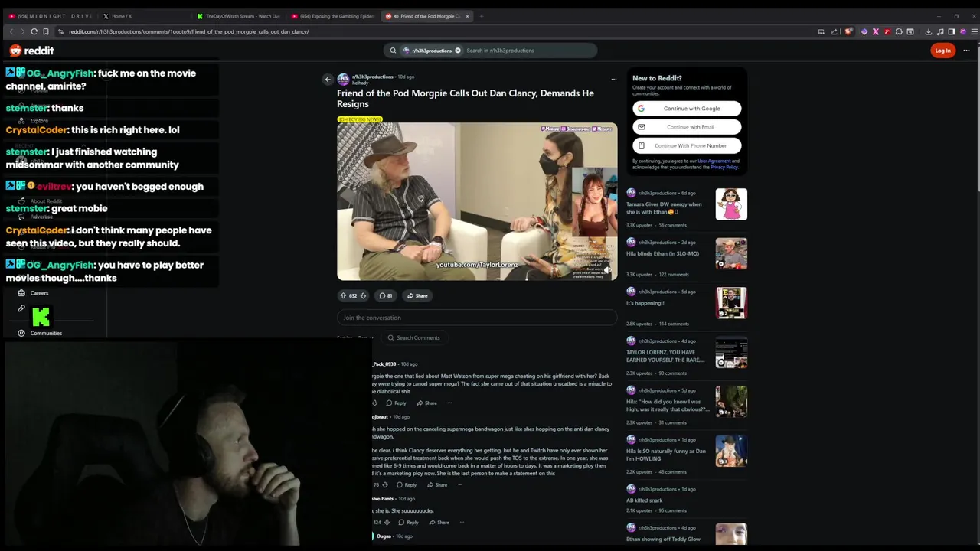Toggle the browser sidebar panel icon
This screenshot has width=980, height=551.
pos(952,31)
